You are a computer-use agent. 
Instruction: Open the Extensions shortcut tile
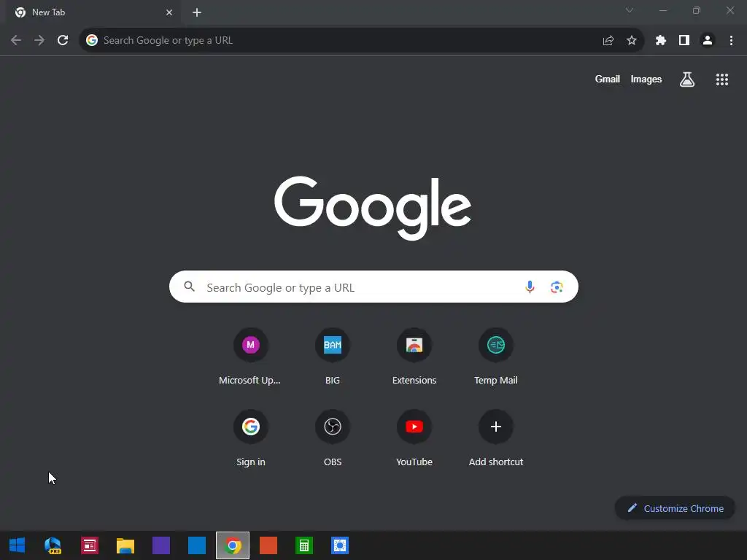coord(414,356)
